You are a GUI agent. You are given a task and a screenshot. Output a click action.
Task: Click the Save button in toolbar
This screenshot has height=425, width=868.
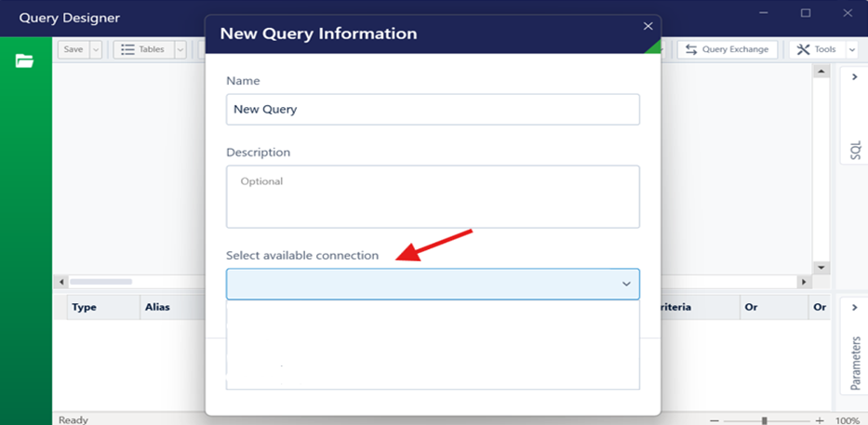coord(73,49)
